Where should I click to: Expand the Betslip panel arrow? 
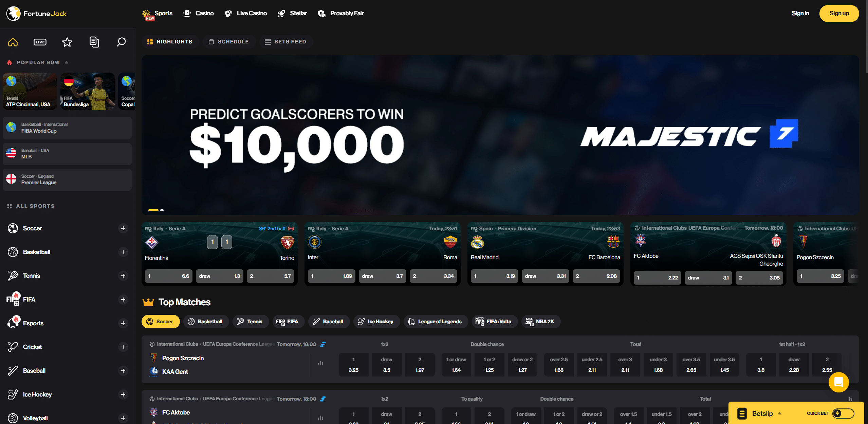coord(780,413)
